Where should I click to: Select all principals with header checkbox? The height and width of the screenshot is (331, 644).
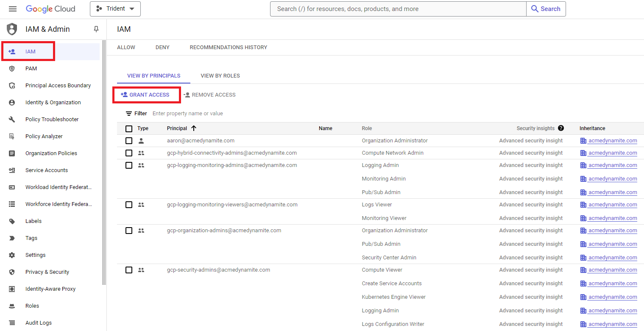(x=129, y=128)
